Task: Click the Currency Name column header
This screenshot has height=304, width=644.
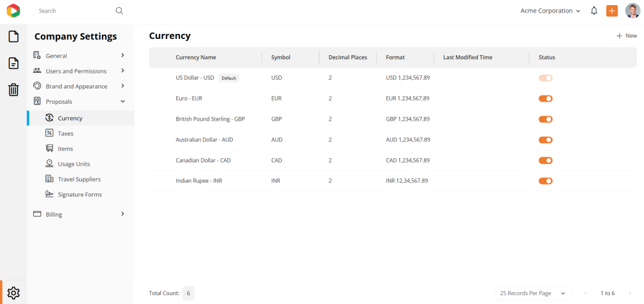Action: pyautogui.click(x=196, y=57)
